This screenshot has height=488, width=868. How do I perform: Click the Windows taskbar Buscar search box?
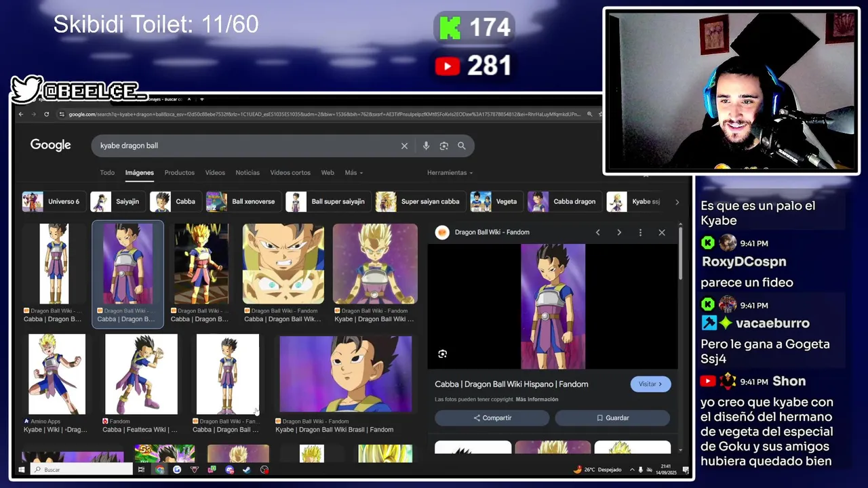coord(81,469)
